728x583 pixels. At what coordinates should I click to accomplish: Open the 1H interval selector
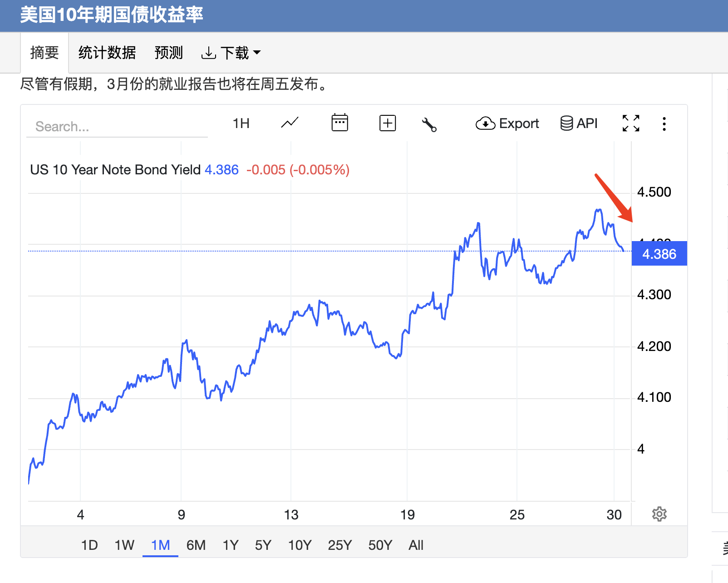point(241,124)
